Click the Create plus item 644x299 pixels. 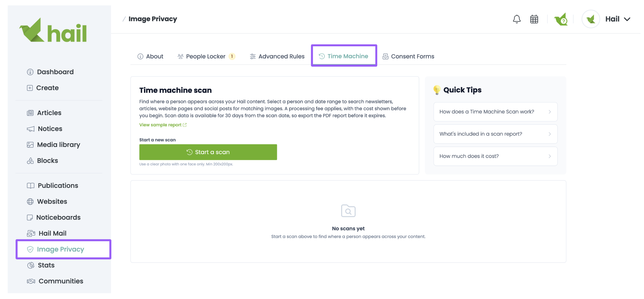point(43,88)
